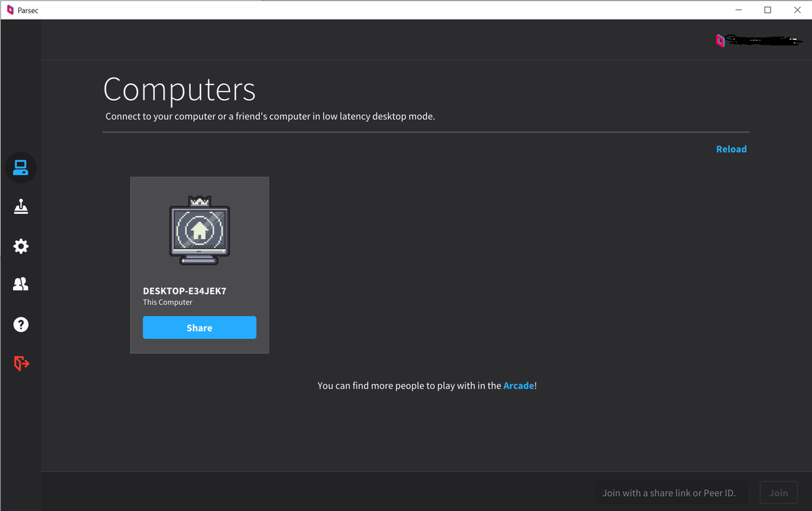Open the Arcade joystick icon in the sidebar
This screenshot has width=812, height=511.
[21, 206]
